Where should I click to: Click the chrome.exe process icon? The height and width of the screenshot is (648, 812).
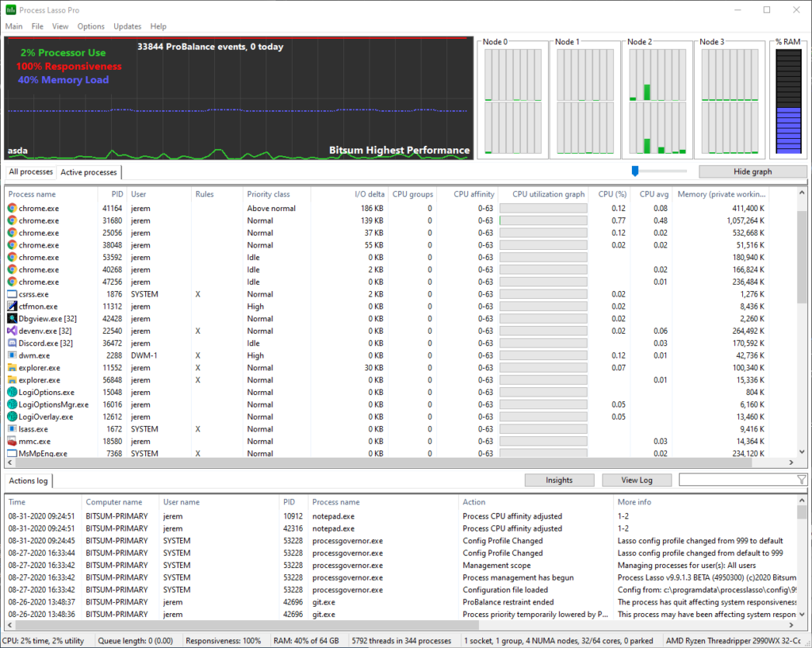[x=10, y=208]
